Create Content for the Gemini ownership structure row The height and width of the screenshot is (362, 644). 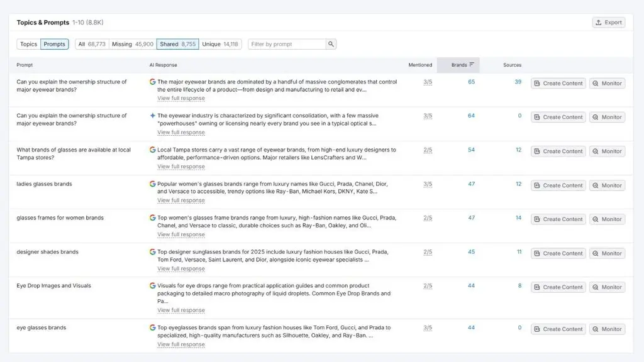[558, 117]
